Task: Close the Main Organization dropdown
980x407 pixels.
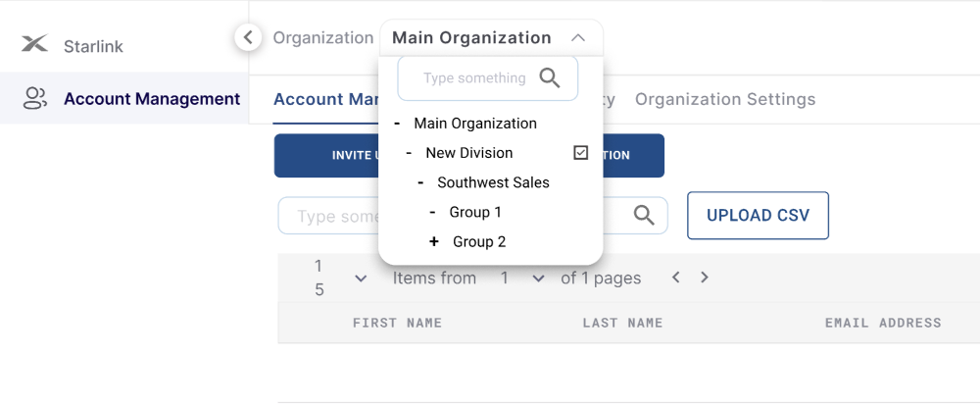Action: coord(578,37)
